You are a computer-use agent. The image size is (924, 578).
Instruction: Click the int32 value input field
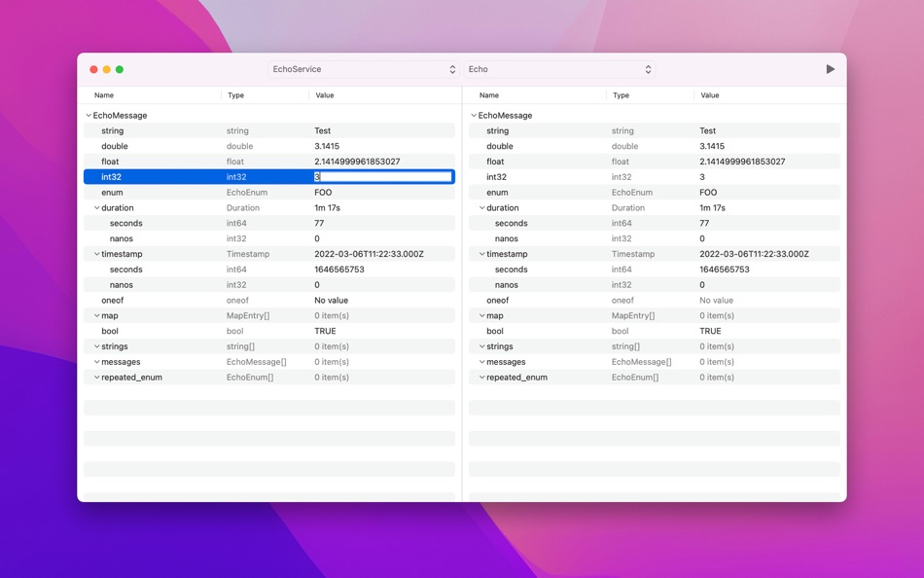pyautogui.click(x=383, y=176)
